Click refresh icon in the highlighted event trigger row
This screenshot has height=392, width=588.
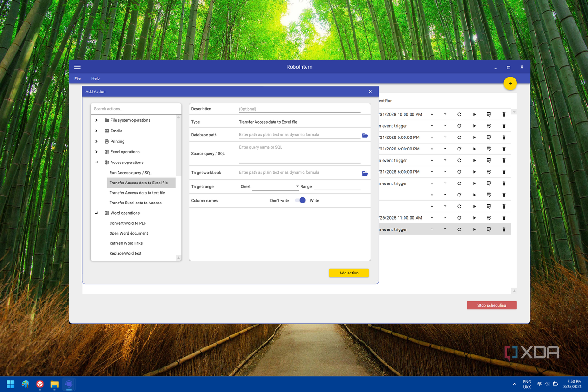click(x=459, y=229)
